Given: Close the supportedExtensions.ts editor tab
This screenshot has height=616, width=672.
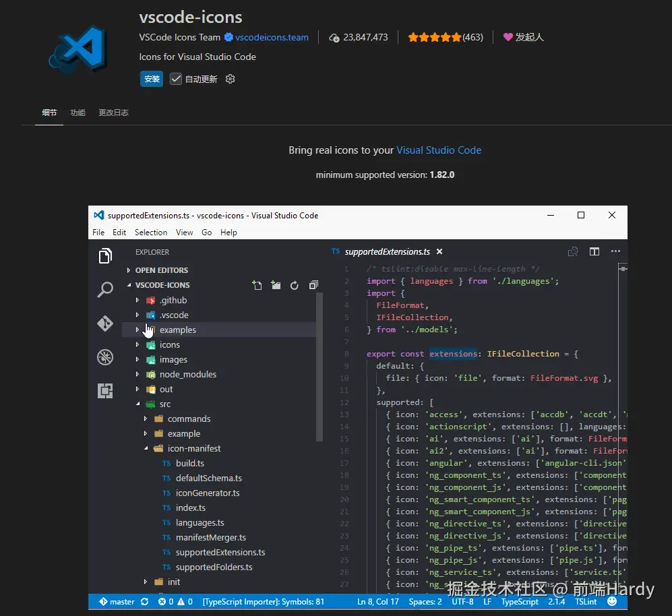Looking at the screenshot, I should (439, 251).
